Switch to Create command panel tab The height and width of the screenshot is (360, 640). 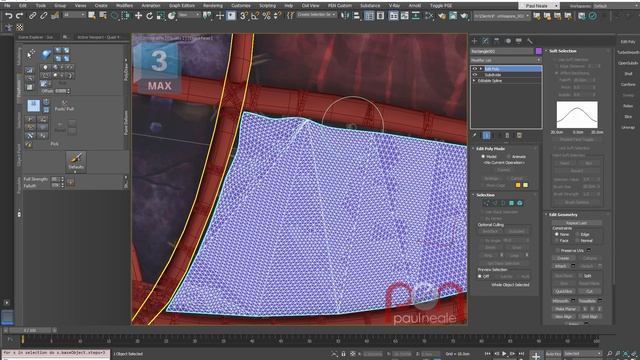point(474,41)
